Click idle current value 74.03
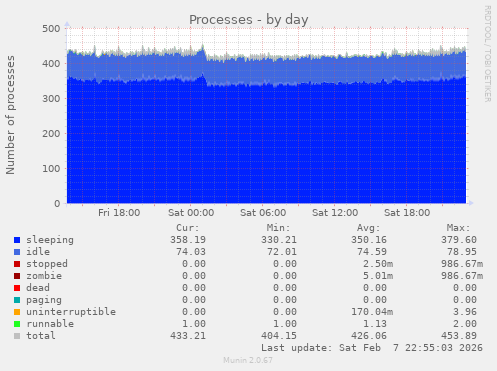The height and width of the screenshot is (371, 497). coord(191,252)
